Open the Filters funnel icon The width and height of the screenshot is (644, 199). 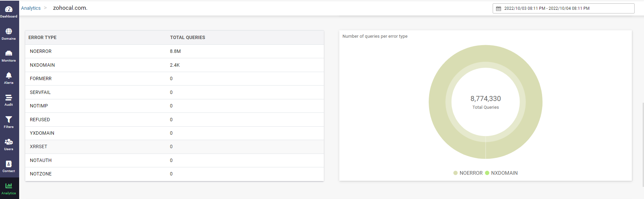click(x=9, y=120)
